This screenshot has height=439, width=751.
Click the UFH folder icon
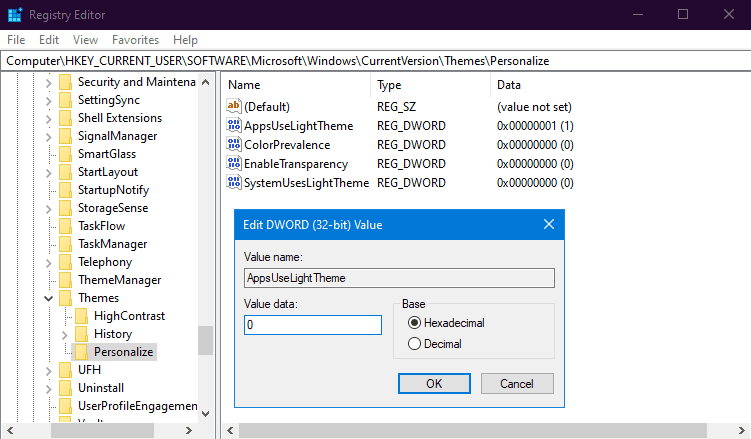click(66, 370)
